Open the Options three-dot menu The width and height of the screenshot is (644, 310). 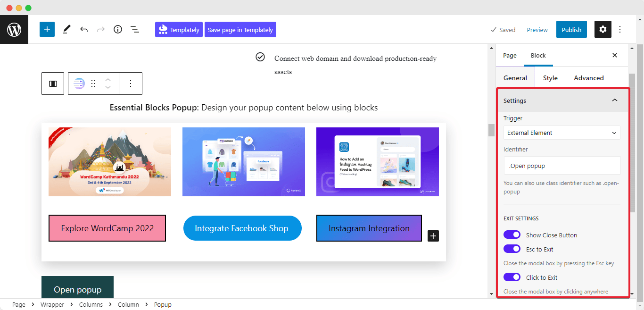620,29
